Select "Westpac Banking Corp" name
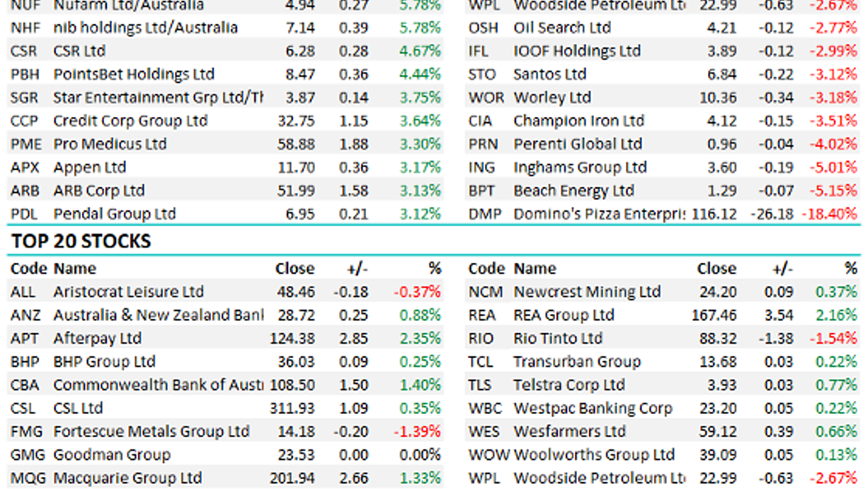Image resolution: width=868 pixels, height=489 pixels. coord(593,410)
